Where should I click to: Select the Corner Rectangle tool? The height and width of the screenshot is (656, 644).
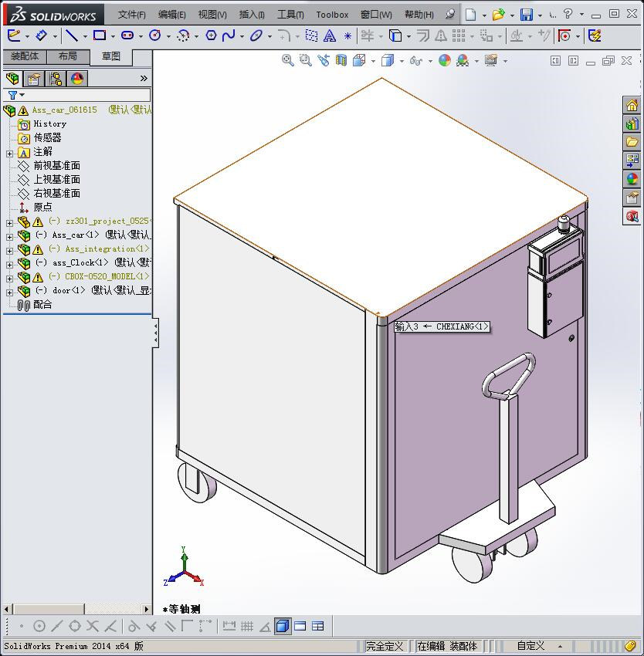point(100,36)
